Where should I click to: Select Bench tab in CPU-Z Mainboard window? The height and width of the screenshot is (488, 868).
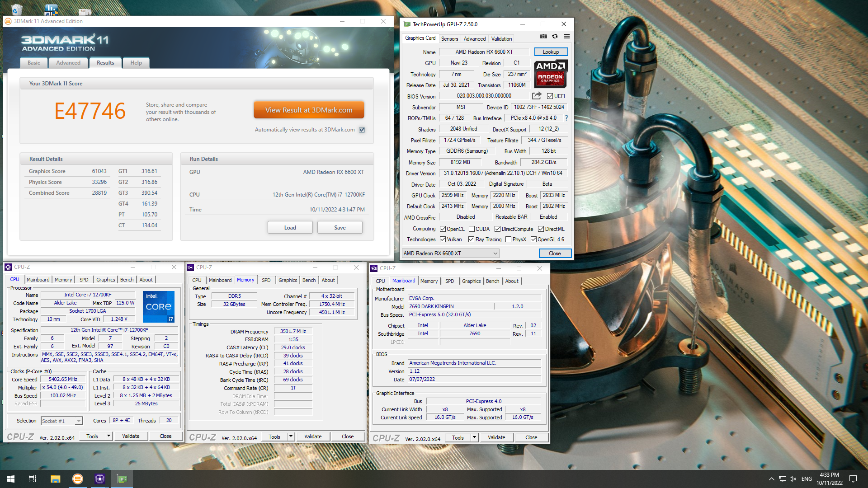tap(493, 281)
